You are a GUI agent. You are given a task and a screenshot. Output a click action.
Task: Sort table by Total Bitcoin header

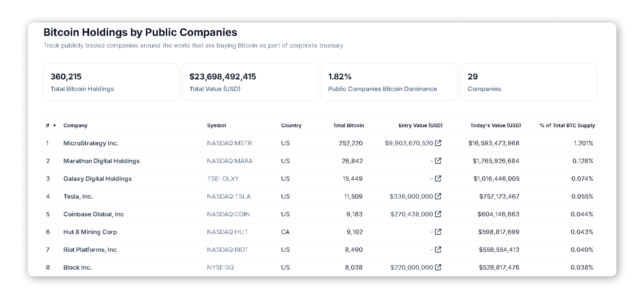coord(349,125)
